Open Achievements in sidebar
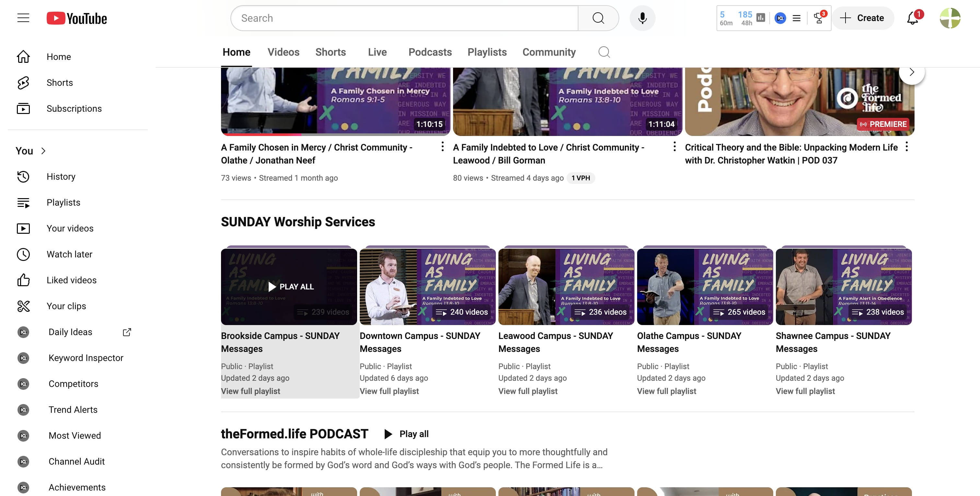This screenshot has width=980, height=496. 77,487
